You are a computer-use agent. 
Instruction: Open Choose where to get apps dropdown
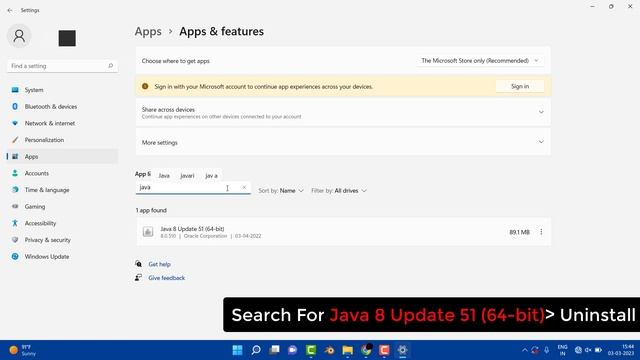point(480,61)
